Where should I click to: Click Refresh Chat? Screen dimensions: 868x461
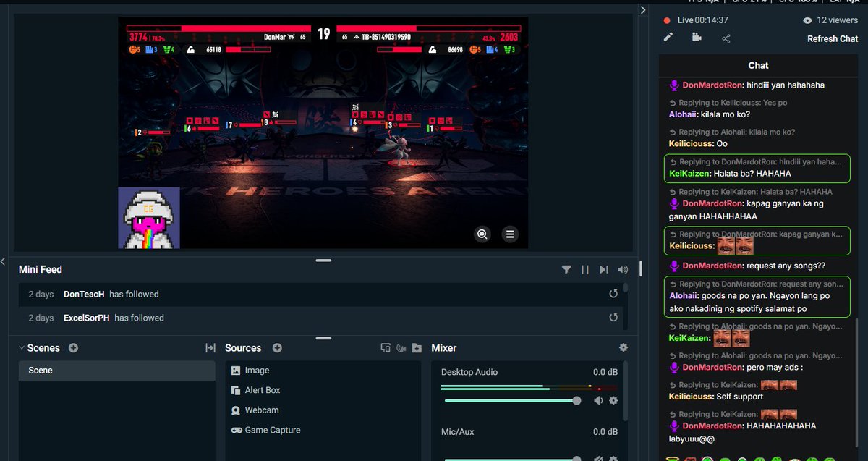click(x=833, y=39)
